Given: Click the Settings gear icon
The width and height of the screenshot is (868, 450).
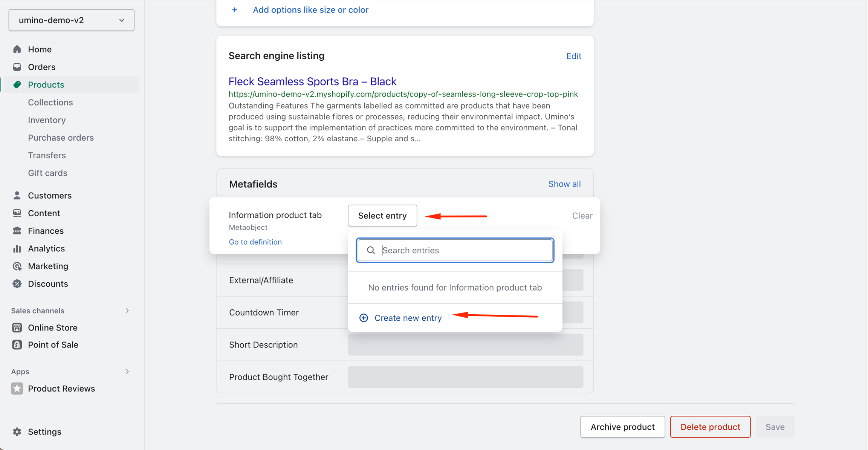Looking at the screenshot, I should point(17,432).
